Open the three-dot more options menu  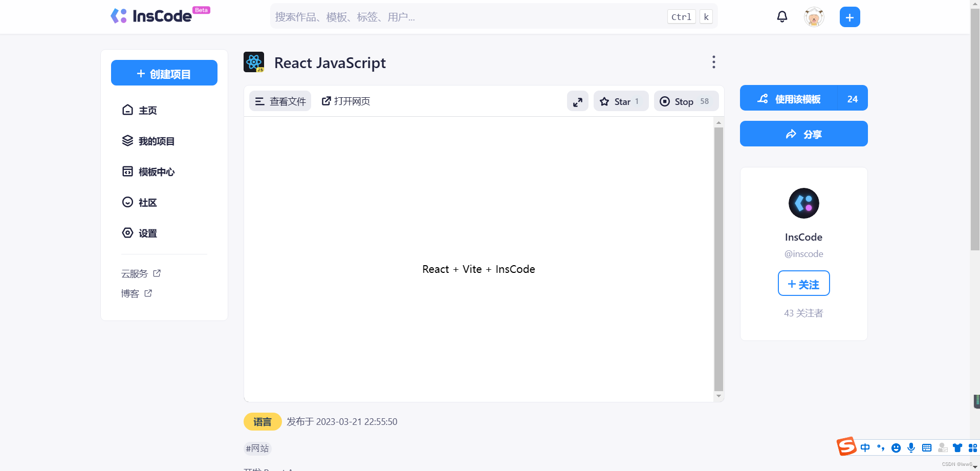(x=713, y=62)
